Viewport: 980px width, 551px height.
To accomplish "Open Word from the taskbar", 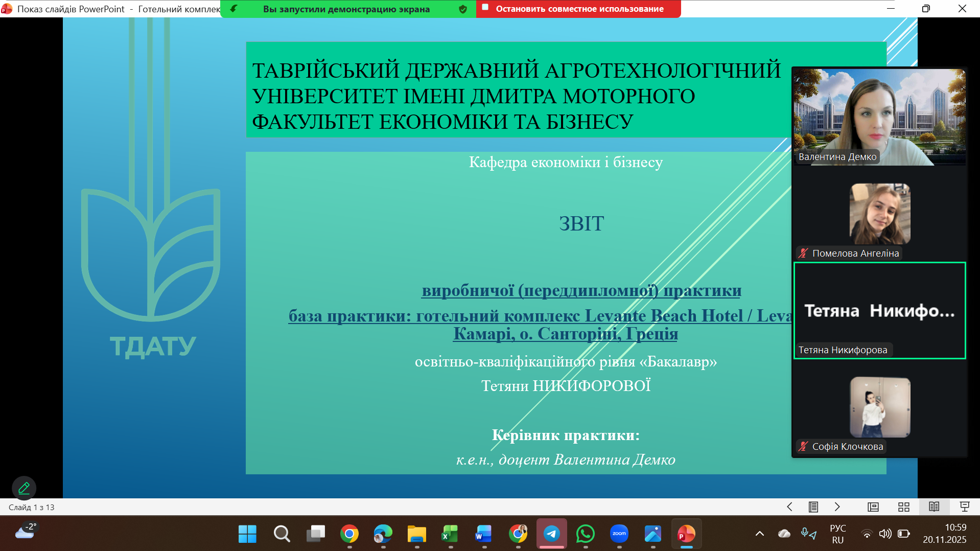I will pos(484,534).
